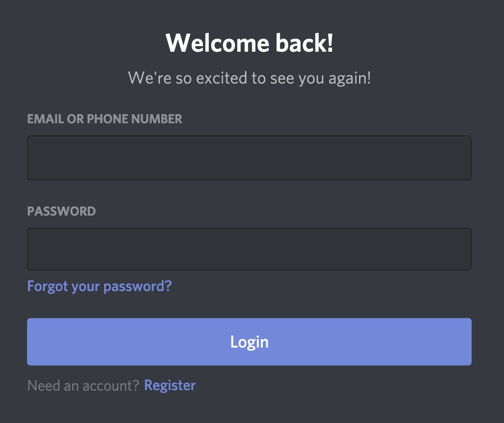Focus the email address text box
This screenshot has height=423, width=504.
tap(249, 158)
